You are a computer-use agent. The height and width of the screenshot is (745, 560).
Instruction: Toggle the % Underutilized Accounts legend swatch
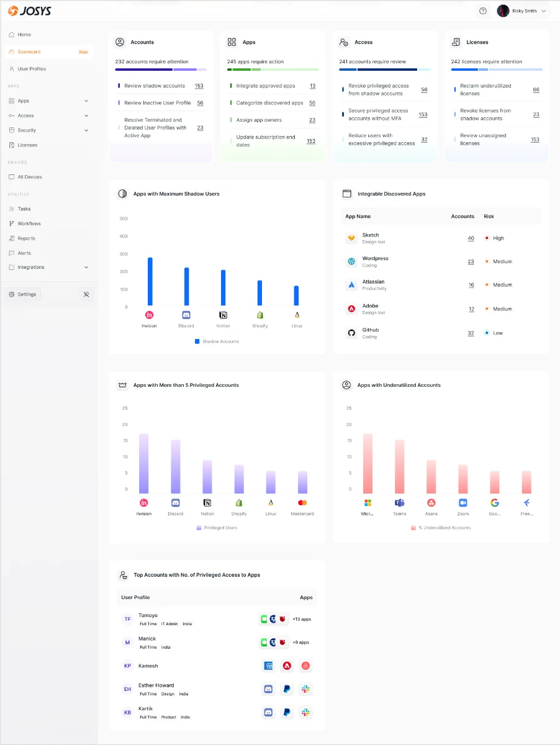(413, 528)
